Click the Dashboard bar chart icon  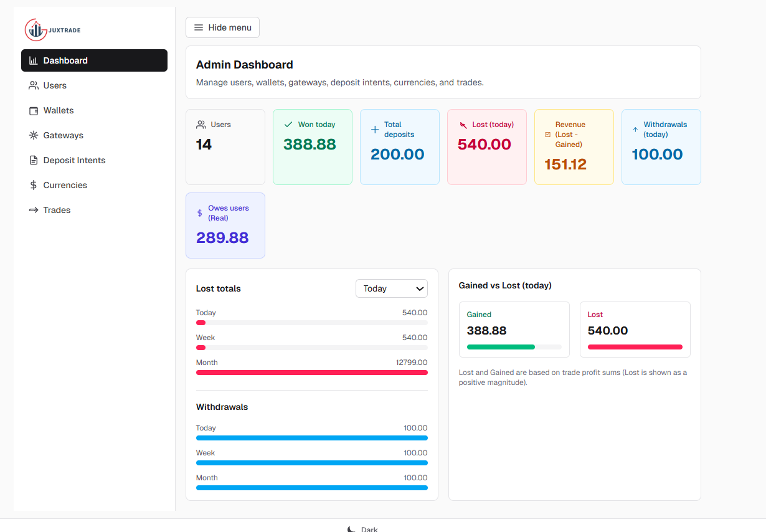pos(34,60)
